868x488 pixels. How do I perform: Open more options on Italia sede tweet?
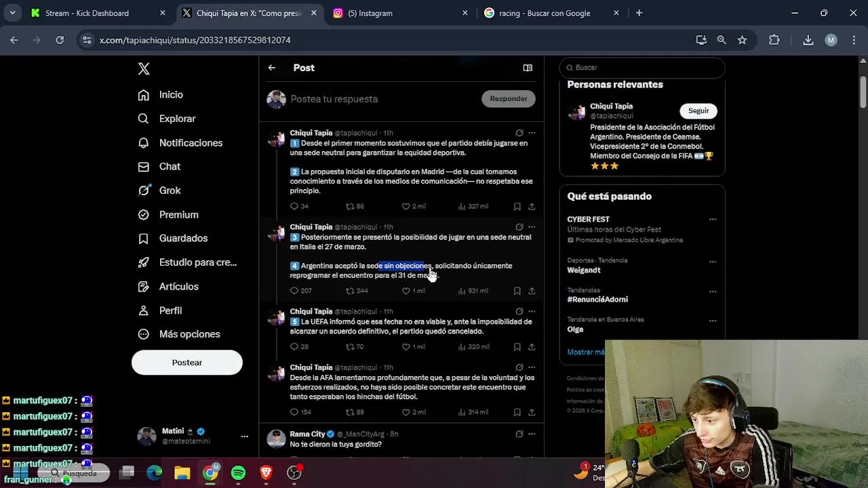click(x=532, y=227)
